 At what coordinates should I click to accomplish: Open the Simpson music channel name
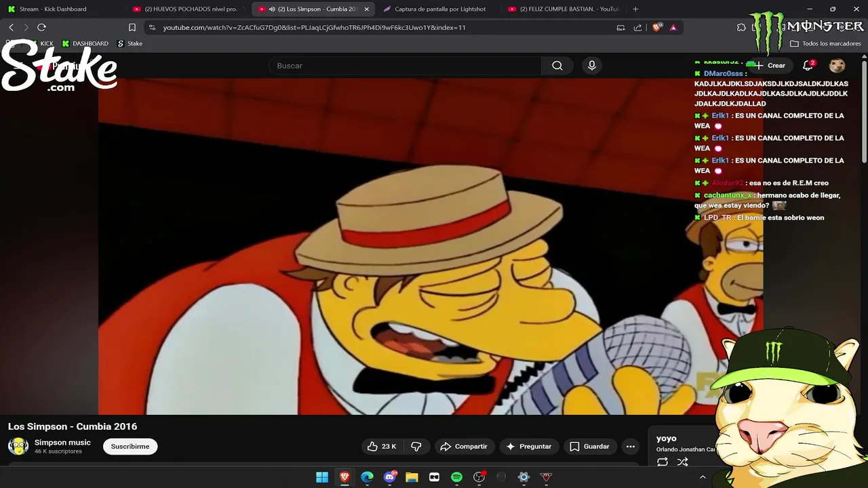click(62, 443)
